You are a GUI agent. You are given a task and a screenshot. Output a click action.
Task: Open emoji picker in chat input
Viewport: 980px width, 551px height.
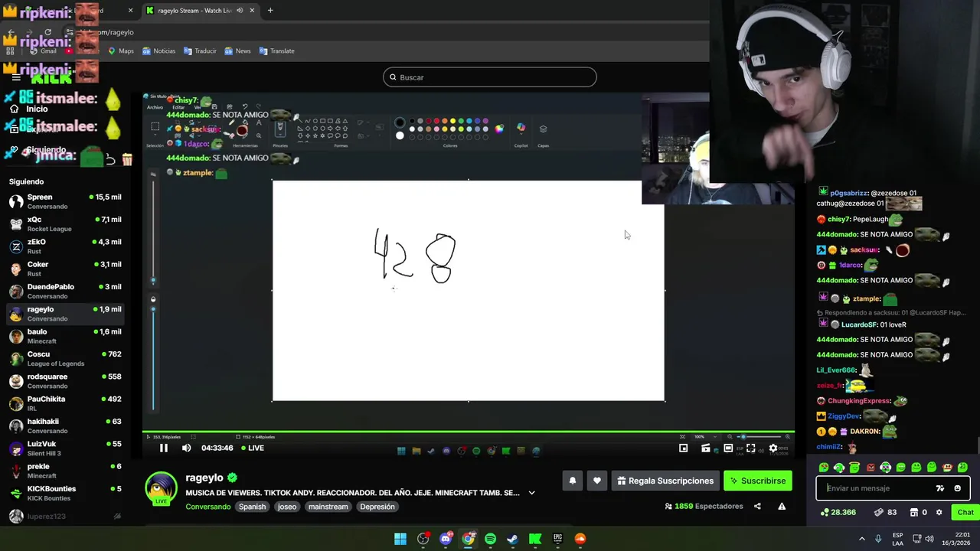[957, 488]
